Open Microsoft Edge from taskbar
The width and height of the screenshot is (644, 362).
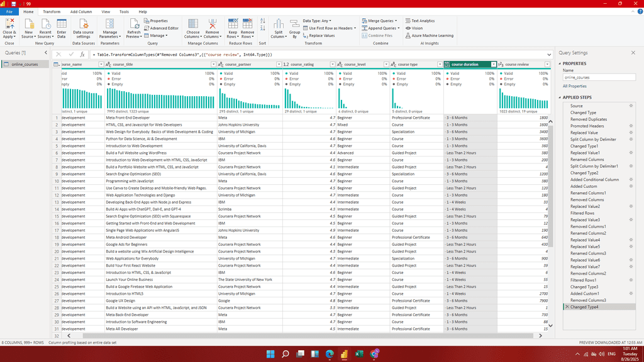[x=330, y=354]
